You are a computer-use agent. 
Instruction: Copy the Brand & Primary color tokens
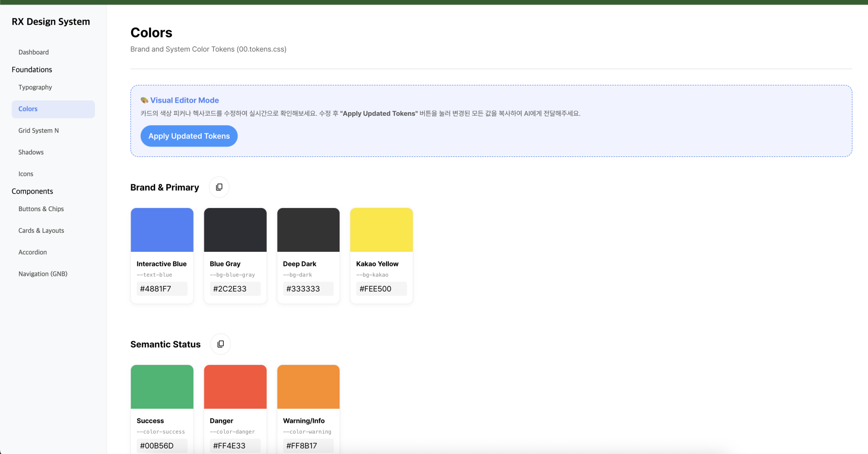[219, 187]
